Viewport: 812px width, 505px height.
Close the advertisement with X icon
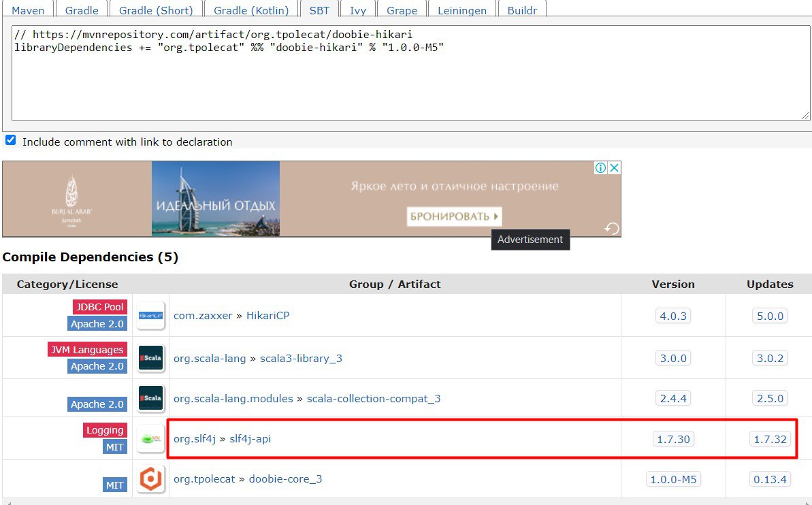click(x=614, y=168)
